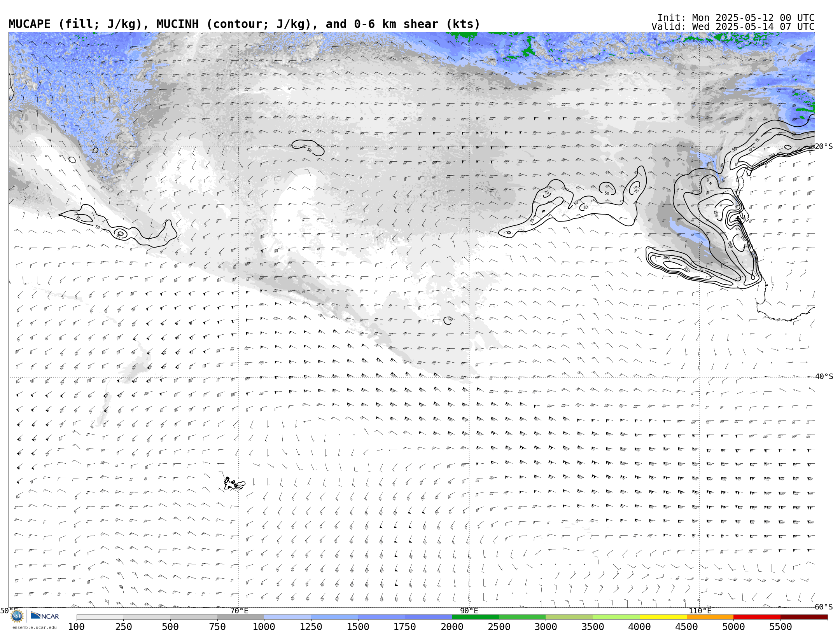Click the colorbar tick label 4000

[x=640, y=627]
